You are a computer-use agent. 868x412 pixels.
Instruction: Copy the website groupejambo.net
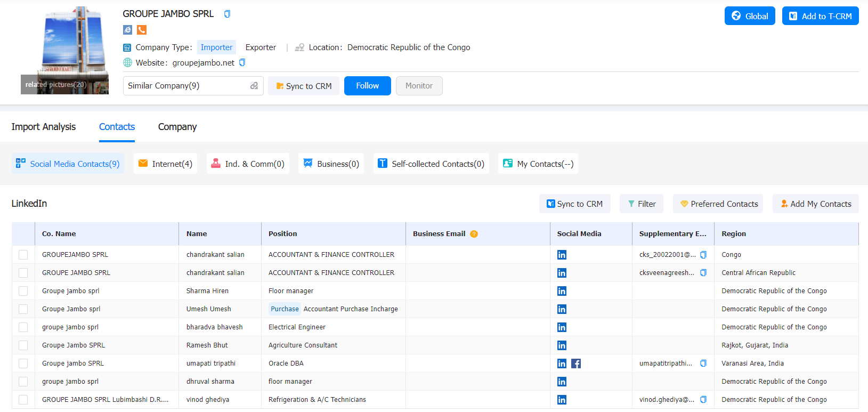pyautogui.click(x=242, y=62)
